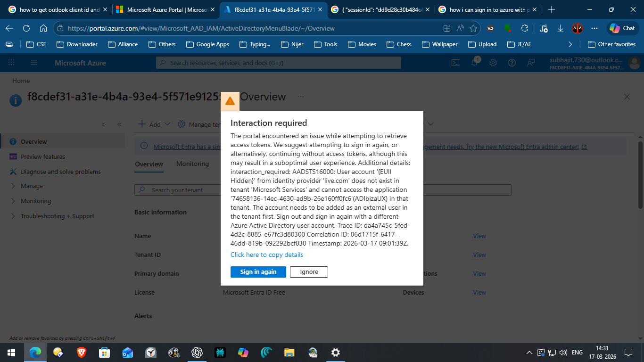This screenshot has height=362, width=644.
Task: Open Google Apps favorites folder
Action: [x=207, y=44]
